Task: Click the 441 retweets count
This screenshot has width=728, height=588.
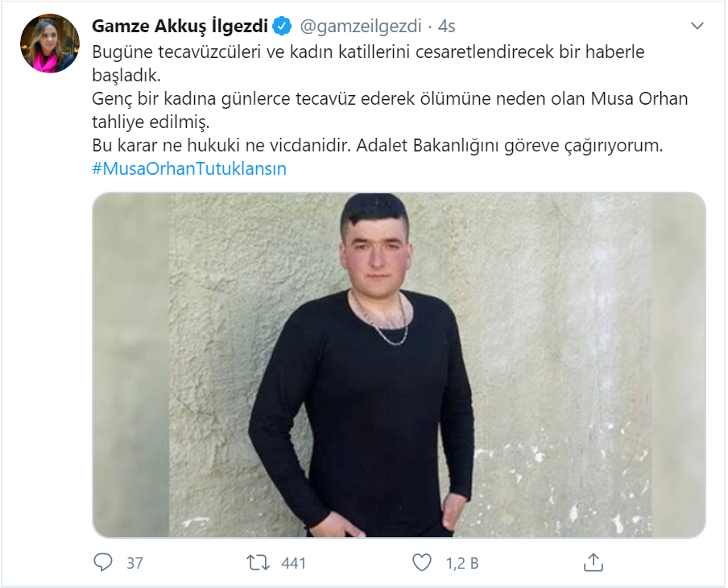Action: [293, 563]
